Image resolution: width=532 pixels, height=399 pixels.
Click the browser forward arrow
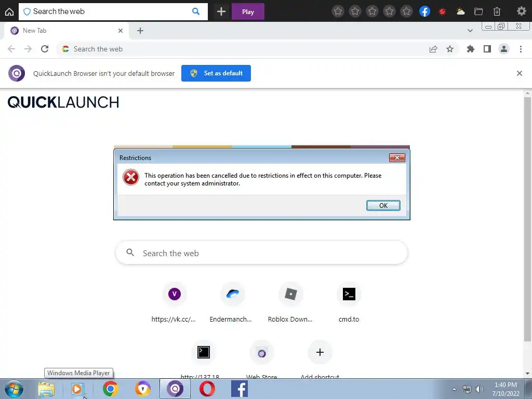[28, 49]
